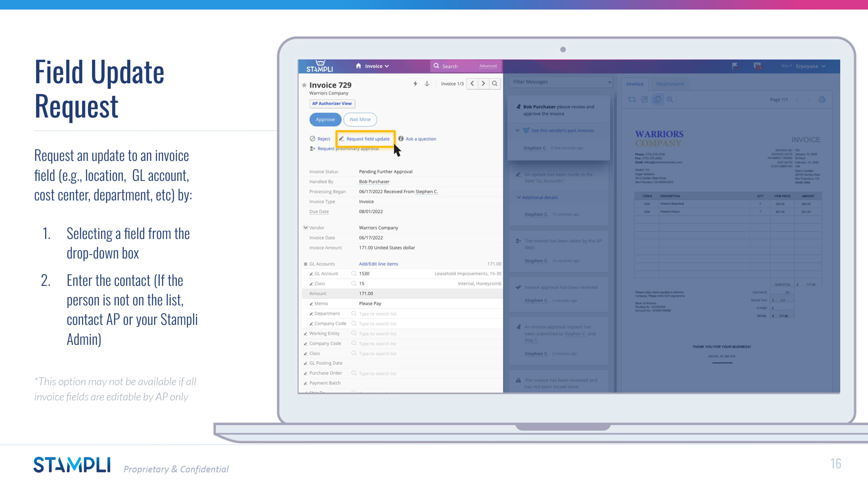This screenshot has width=868, height=488.
Task: Select the Invoice tab in viewer
Action: 635,84
